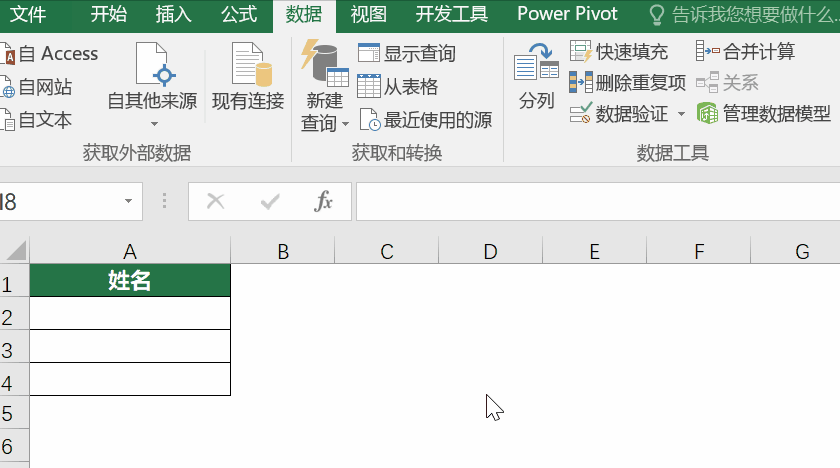Click the 分列 text-to-columns icon
The image size is (840, 468).
point(536,62)
